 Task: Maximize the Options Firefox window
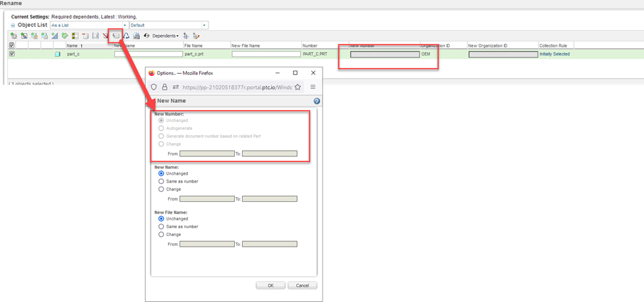(295, 73)
